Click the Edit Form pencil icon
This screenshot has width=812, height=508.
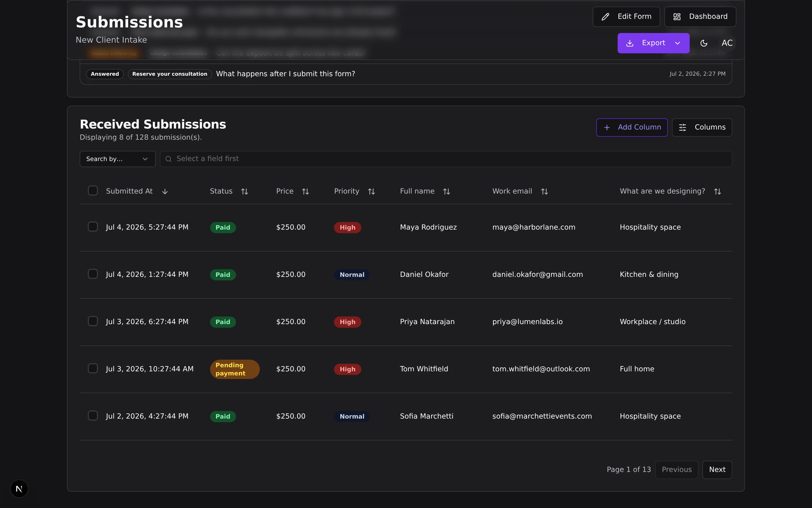[605, 17]
